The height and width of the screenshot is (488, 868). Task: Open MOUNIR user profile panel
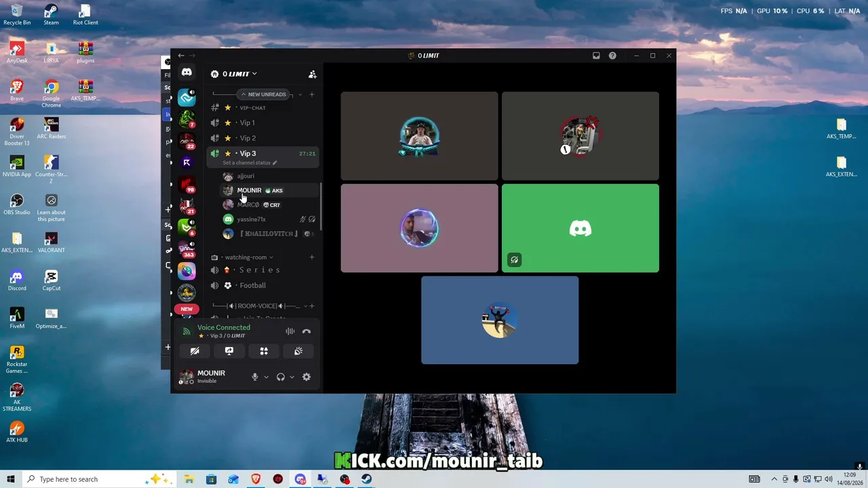tap(210, 377)
